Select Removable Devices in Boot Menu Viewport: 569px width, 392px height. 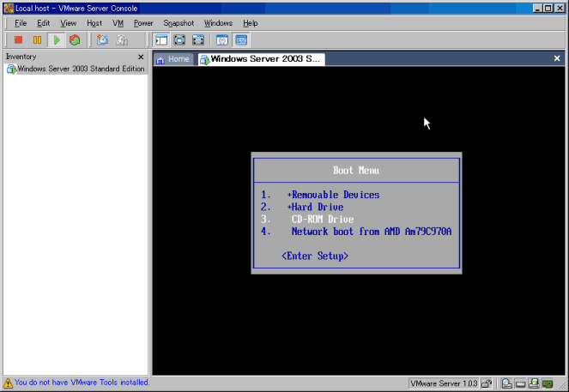336,195
